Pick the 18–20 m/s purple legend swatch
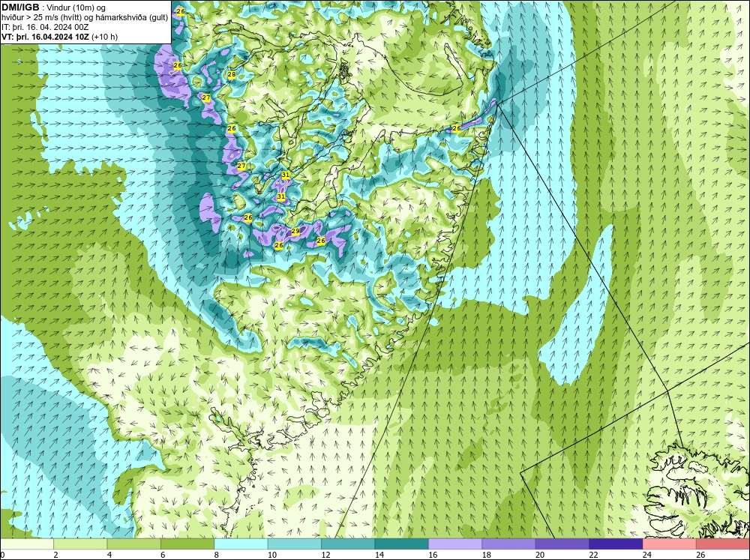 point(509,544)
